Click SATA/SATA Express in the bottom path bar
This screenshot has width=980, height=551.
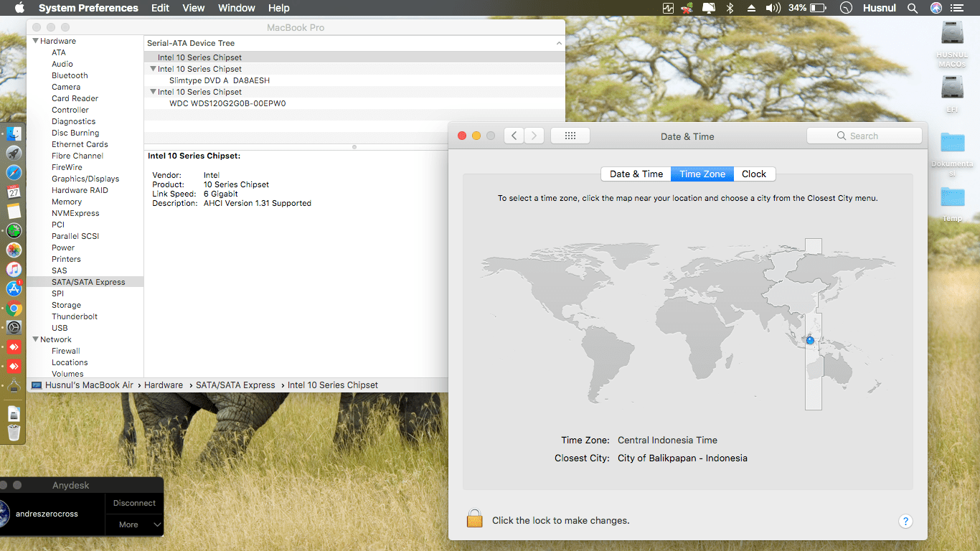pos(235,385)
